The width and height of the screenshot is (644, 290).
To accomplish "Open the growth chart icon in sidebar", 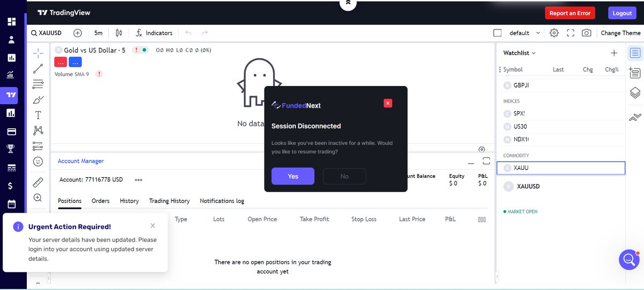I will 11,76.
